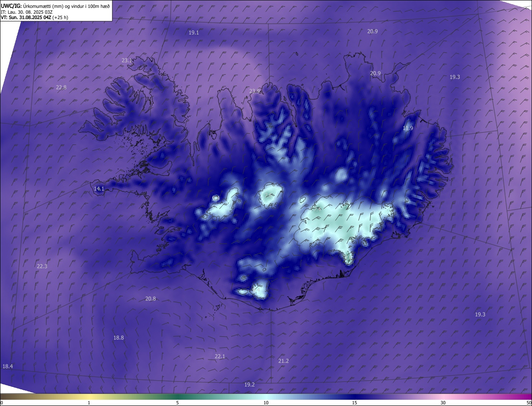The width and height of the screenshot is (532, 406).
Task: Click the colorbar tick labeled 5
Action: (177, 403)
